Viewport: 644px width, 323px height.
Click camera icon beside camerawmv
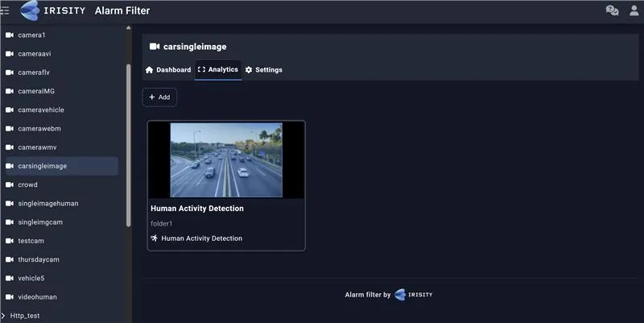coord(10,147)
